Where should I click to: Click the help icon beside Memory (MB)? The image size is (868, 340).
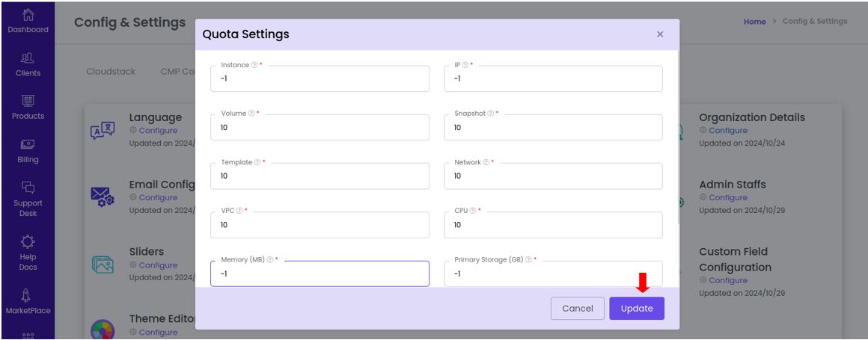(x=270, y=260)
